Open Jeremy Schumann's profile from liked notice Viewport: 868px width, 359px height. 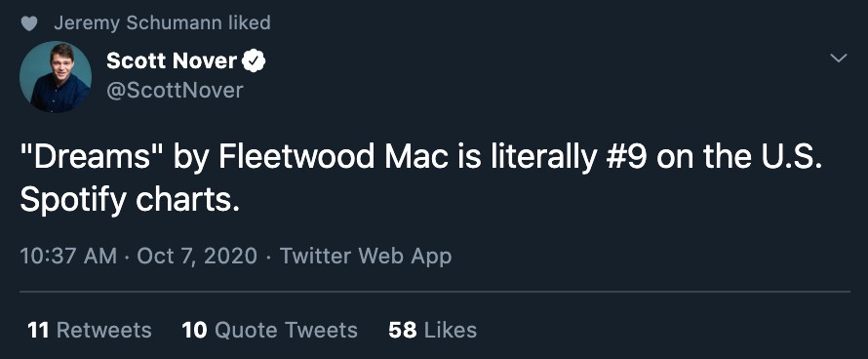pos(138,22)
